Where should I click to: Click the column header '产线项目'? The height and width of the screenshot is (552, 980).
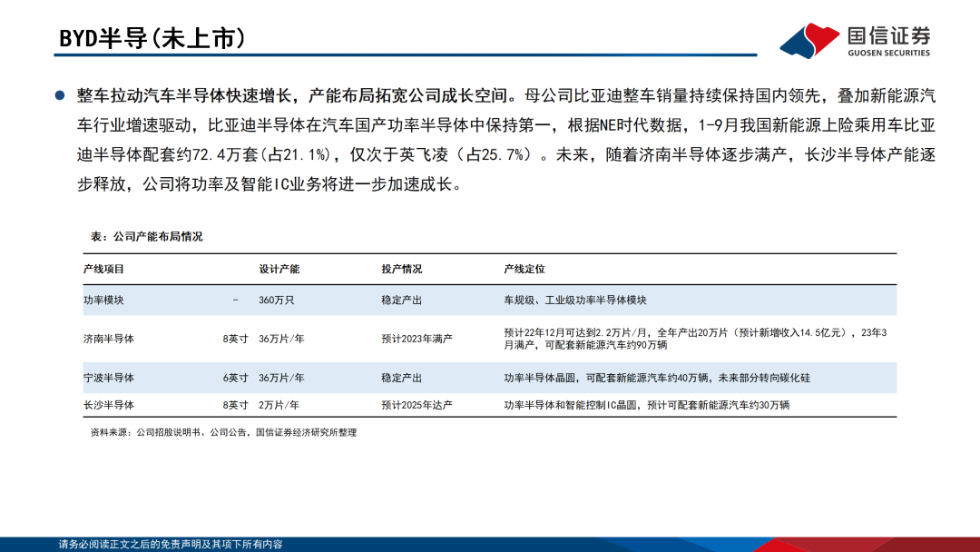(x=103, y=269)
